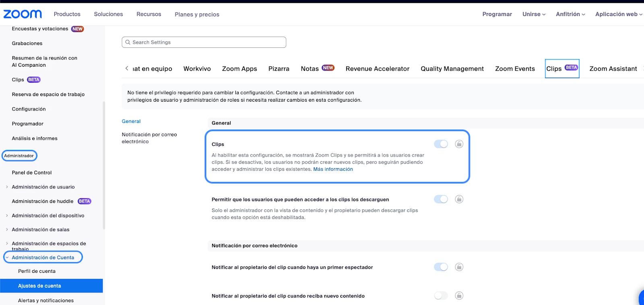Open Panel de Control

click(32, 172)
